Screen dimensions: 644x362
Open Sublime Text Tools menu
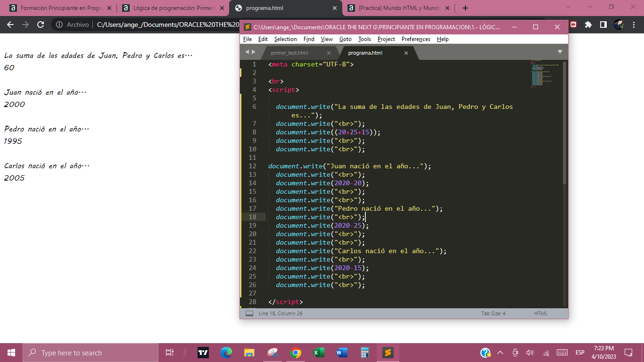[364, 39]
